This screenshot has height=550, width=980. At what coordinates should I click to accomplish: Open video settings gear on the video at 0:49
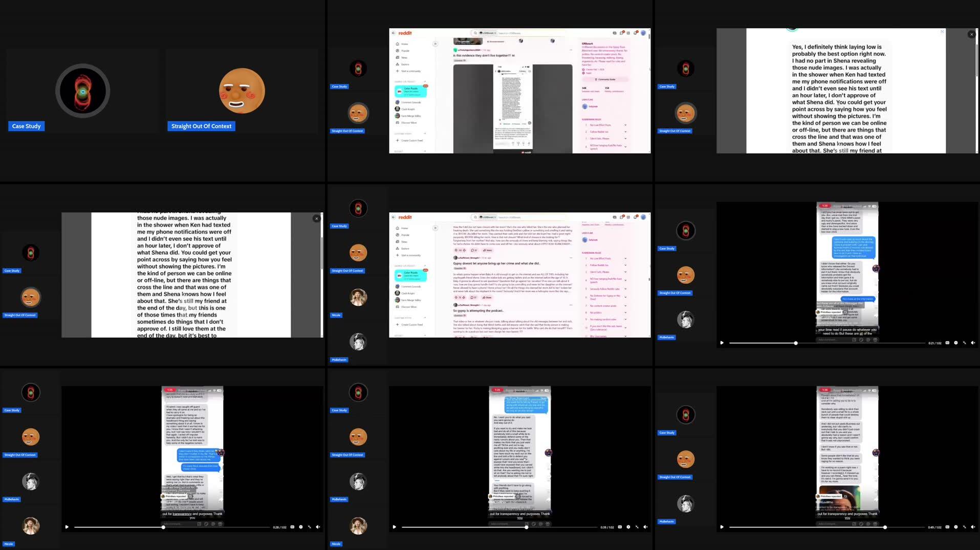coord(955,527)
